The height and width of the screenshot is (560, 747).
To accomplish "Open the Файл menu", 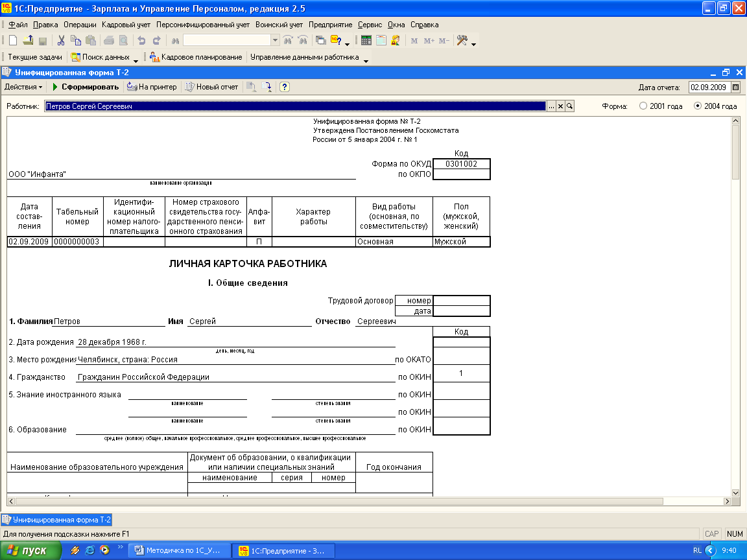I will [18, 25].
